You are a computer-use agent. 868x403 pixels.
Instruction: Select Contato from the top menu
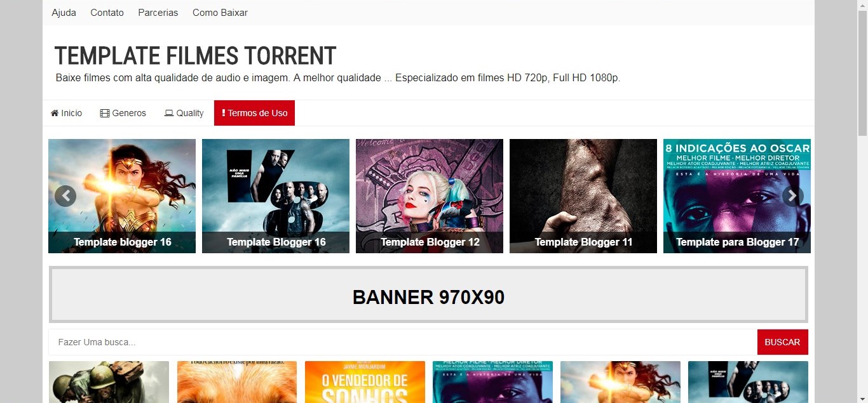[x=107, y=13]
